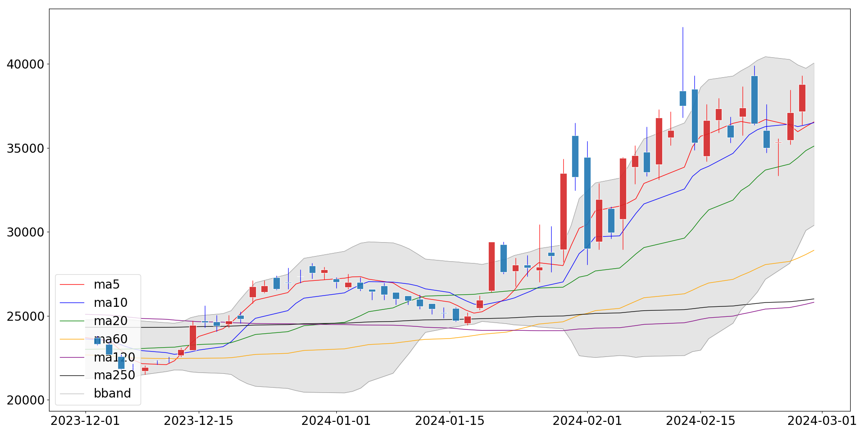Click the tall blue candlestick body at 2024-02-01
This screenshot has width=868, height=434.
(587, 203)
